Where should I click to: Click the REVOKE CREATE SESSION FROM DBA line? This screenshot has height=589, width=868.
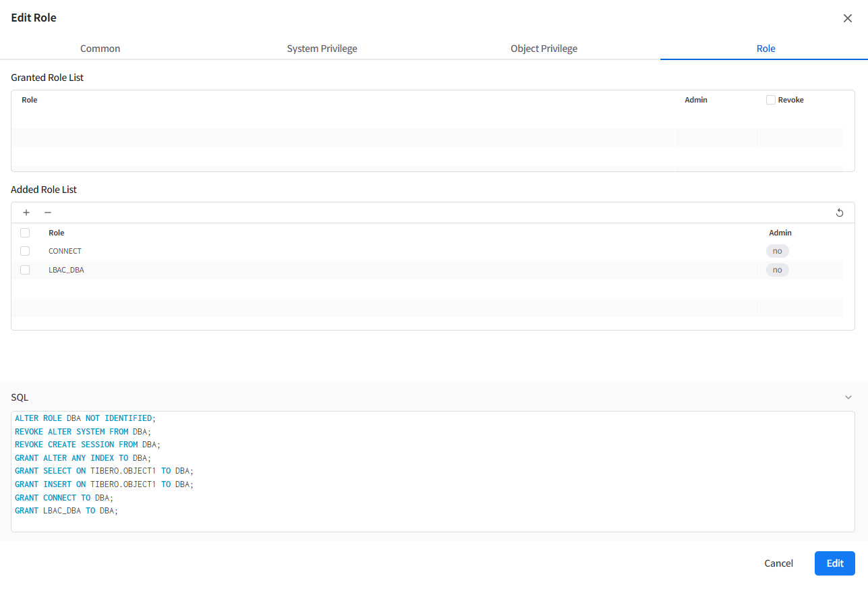[88, 445]
